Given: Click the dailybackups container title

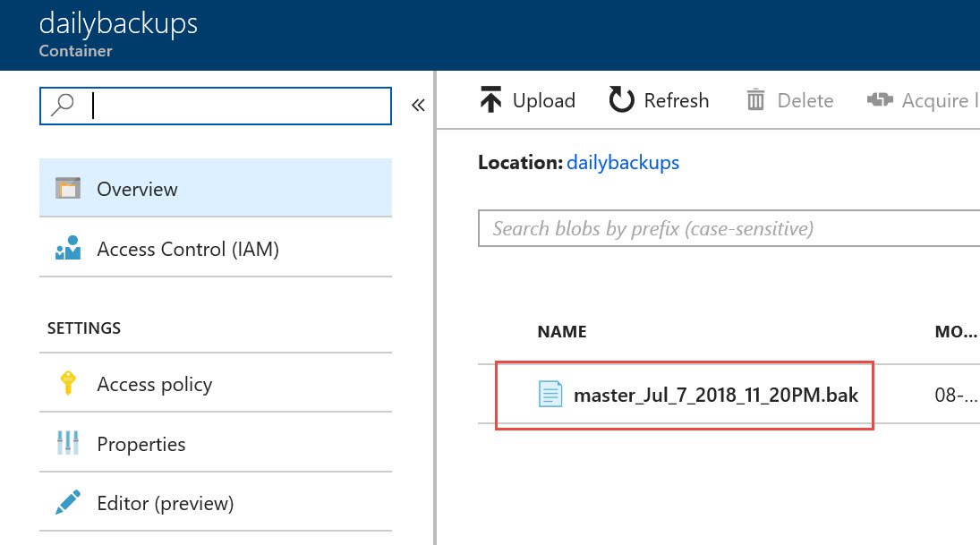Looking at the screenshot, I should (x=118, y=24).
